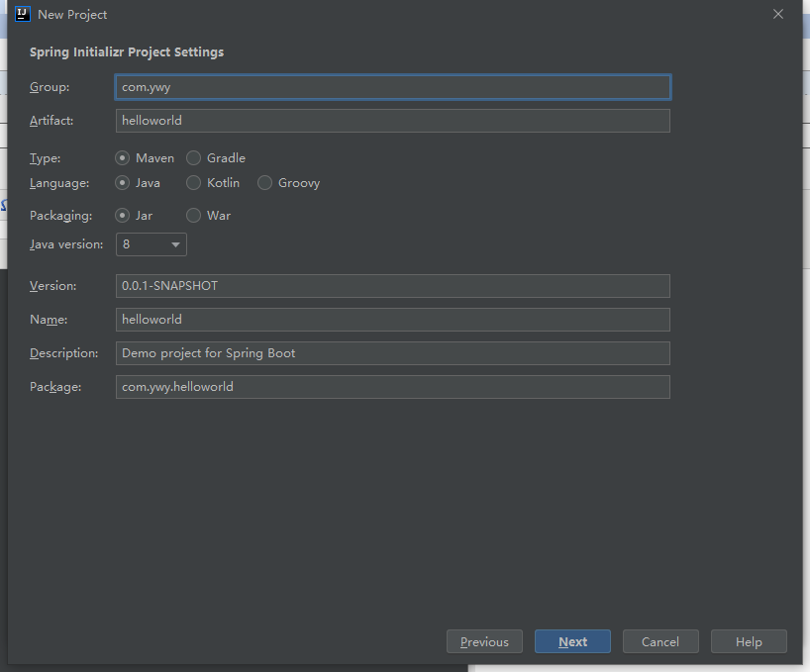Go back with the Previous button
The height and width of the screenshot is (672, 810).
tap(484, 642)
